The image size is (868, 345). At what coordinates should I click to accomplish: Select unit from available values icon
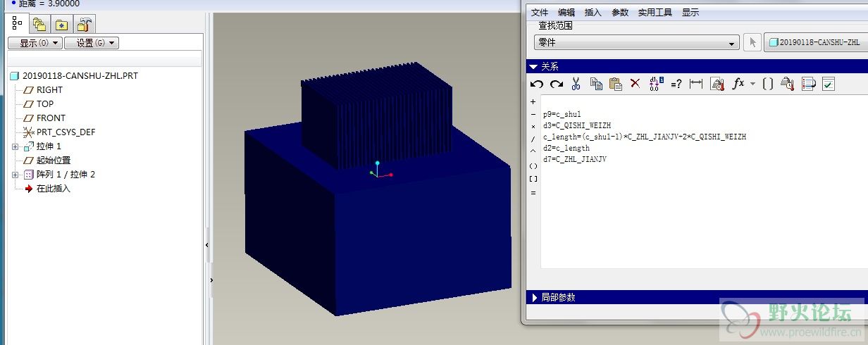(x=788, y=84)
